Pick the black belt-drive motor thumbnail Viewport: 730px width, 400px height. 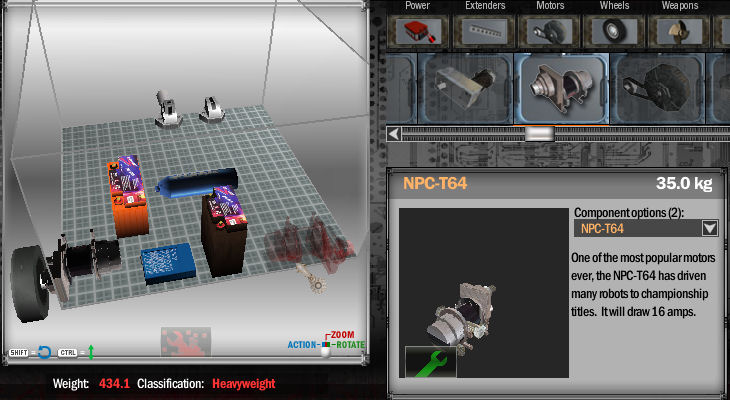pyautogui.click(x=657, y=88)
